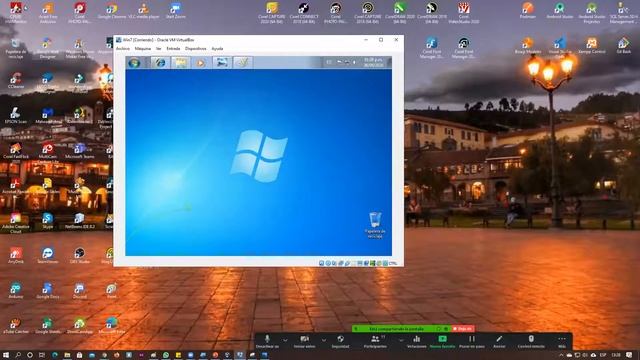The width and height of the screenshot is (640, 360).
Task: Open the Archivo menu in VirtualBox
Action: click(x=123, y=49)
